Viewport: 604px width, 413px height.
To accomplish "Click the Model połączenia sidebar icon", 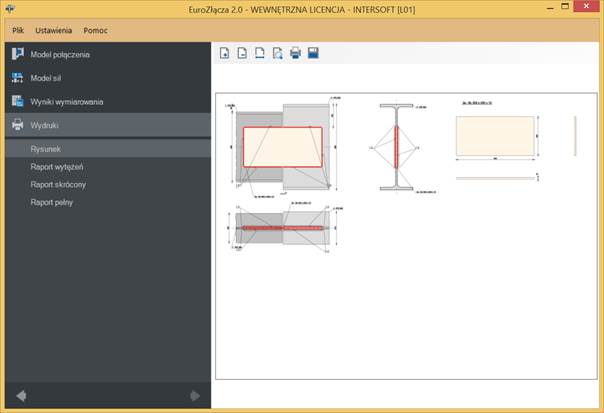I will pyautogui.click(x=17, y=54).
